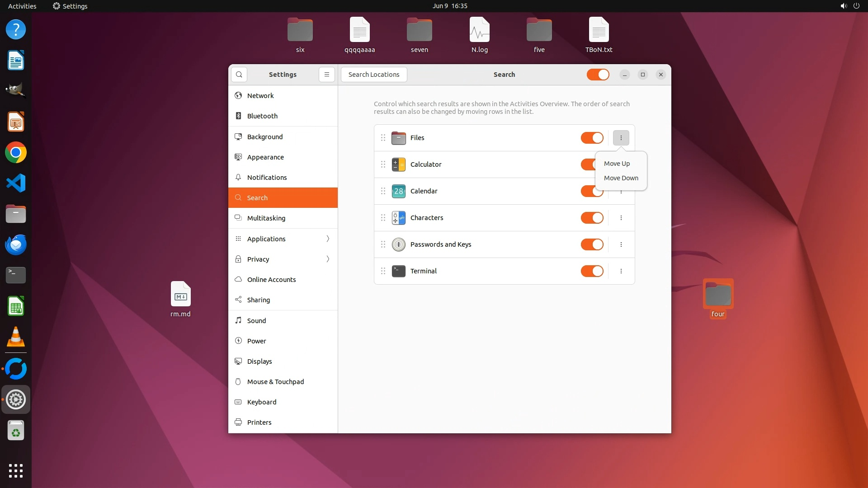Click the search magnifier icon in Settings header
The height and width of the screenshot is (488, 868).
(239, 75)
